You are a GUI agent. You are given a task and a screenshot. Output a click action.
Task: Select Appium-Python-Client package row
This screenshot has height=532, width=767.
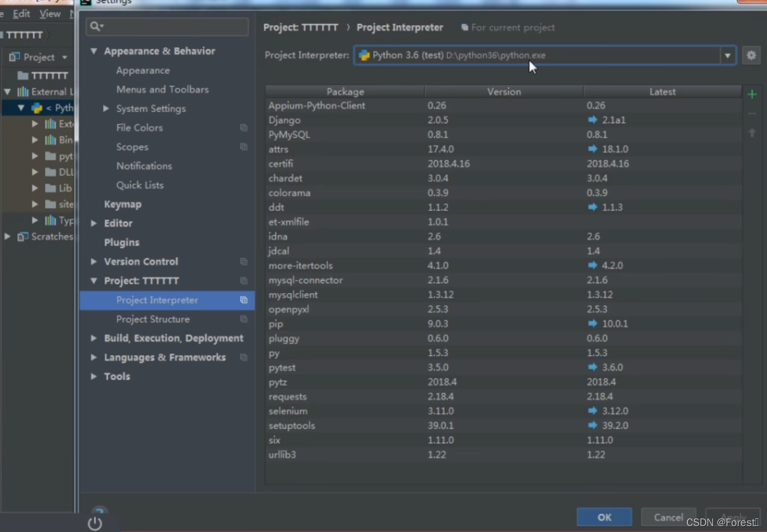pos(504,105)
